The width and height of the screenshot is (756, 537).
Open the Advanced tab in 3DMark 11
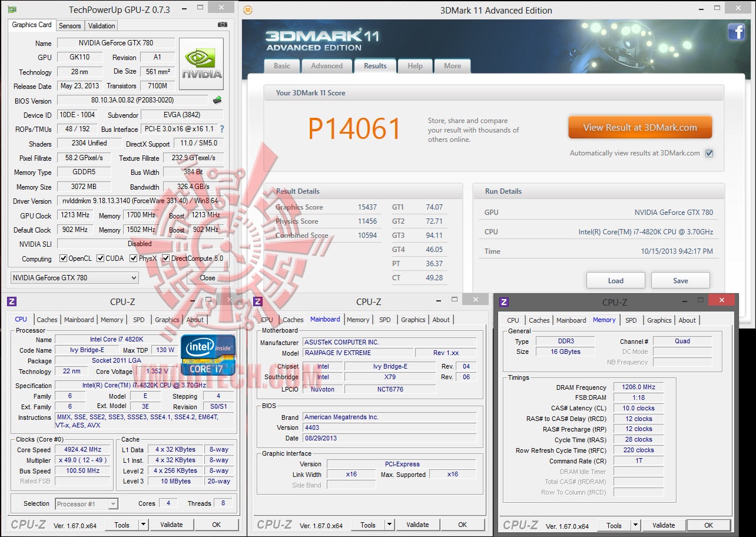coord(327,66)
